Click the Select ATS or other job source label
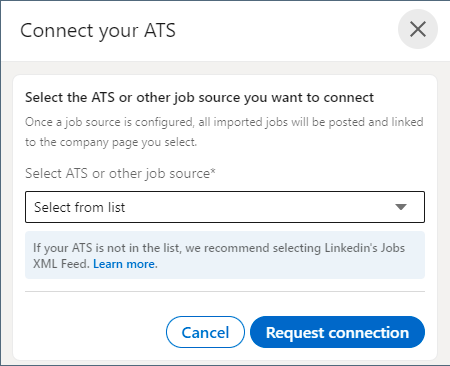 (x=120, y=173)
